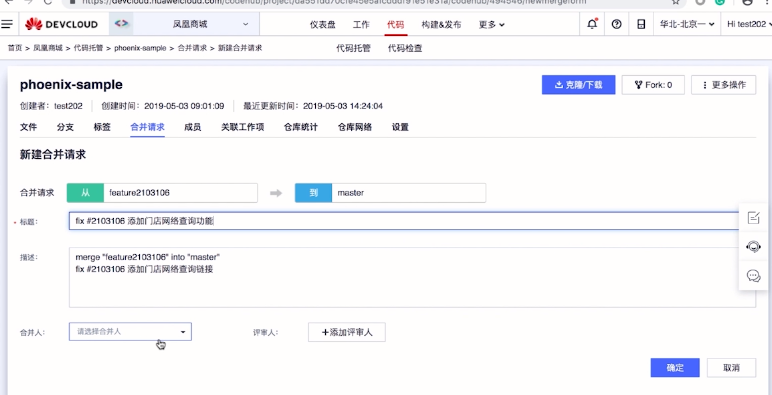Viewport: 772px width, 395px height.
Task: Click the code service icon beside the logo
Action: click(x=121, y=24)
